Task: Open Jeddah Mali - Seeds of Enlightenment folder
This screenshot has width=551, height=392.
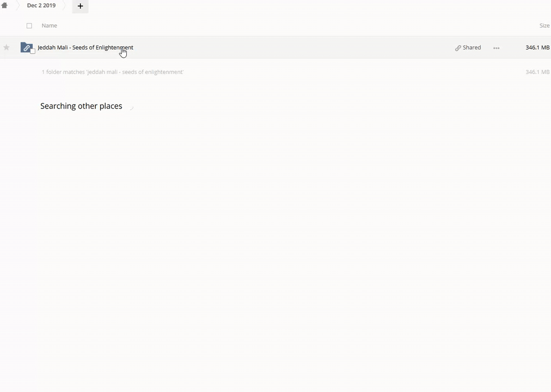Action: click(85, 47)
